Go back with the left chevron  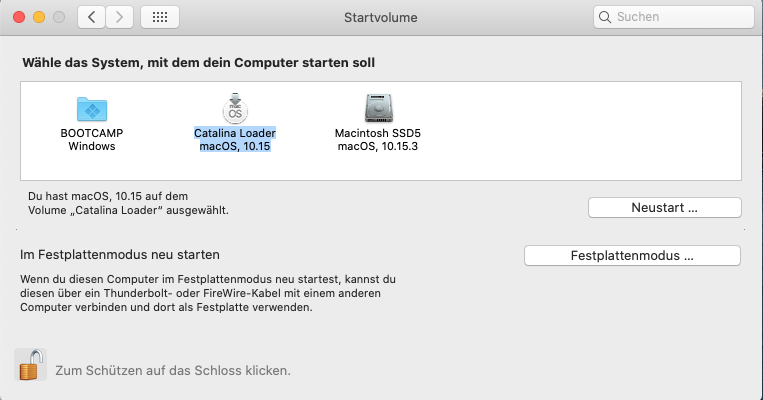click(x=91, y=18)
